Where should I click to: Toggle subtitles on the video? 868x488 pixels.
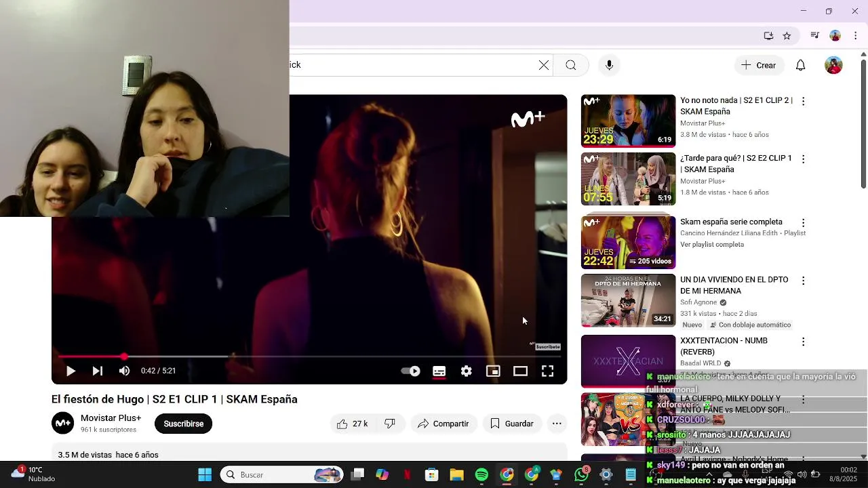coord(439,371)
